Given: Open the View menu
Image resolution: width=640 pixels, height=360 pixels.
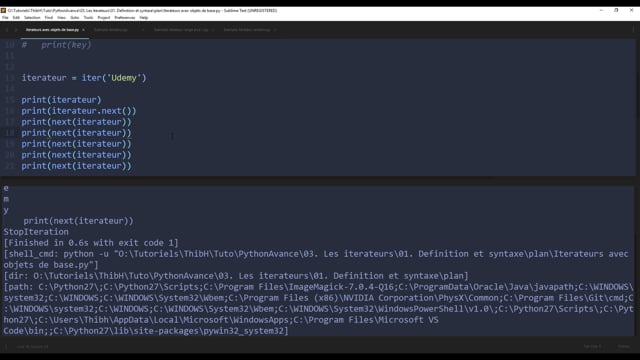Looking at the screenshot, I should 61,18.
